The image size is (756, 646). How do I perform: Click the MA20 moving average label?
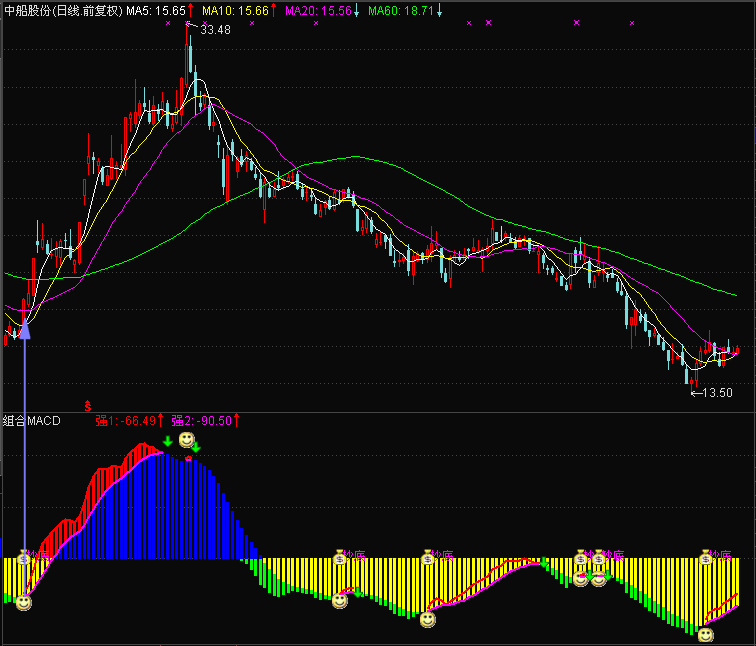coord(321,9)
